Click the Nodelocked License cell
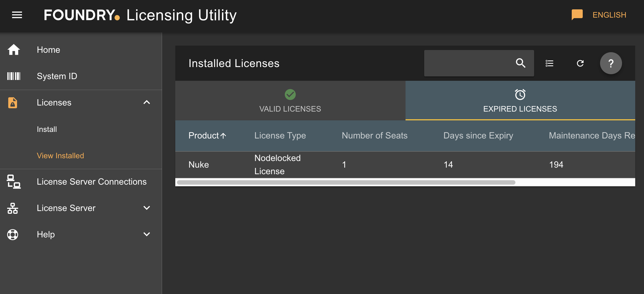The width and height of the screenshot is (644, 294). [277, 165]
